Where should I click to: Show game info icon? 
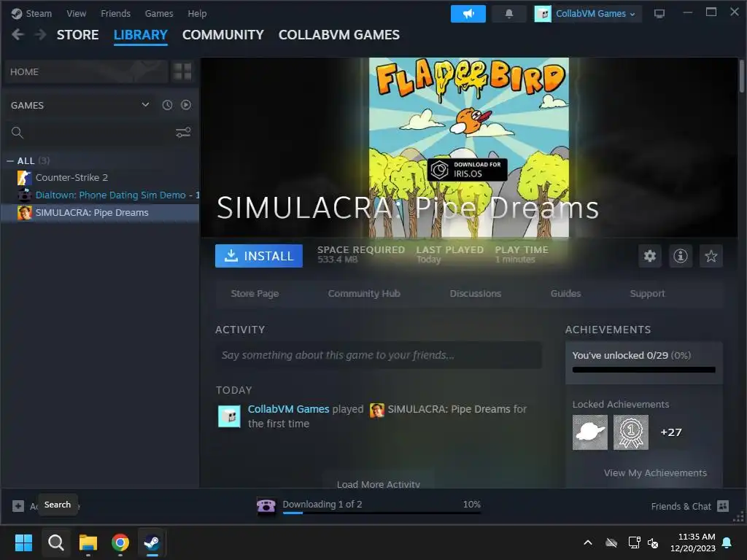tap(681, 256)
